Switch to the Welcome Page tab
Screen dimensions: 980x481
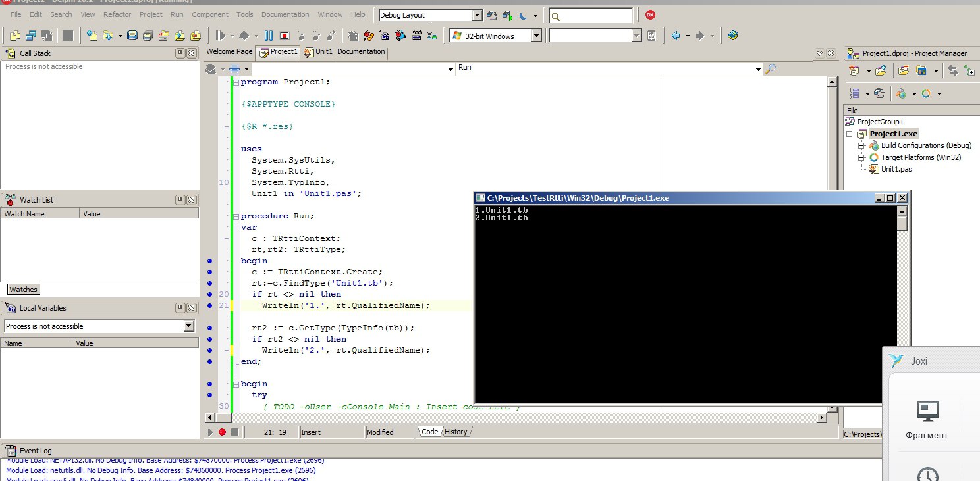[x=229, y=52]
